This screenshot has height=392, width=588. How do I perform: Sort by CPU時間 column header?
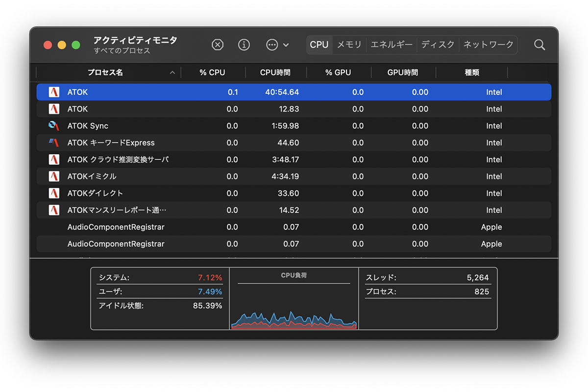[275, 73]
